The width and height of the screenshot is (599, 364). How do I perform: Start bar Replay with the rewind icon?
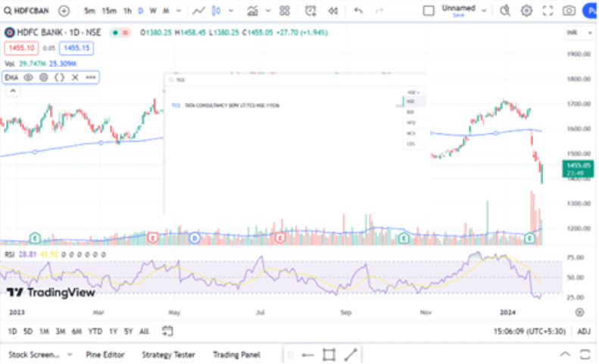[x=332, y=11]
